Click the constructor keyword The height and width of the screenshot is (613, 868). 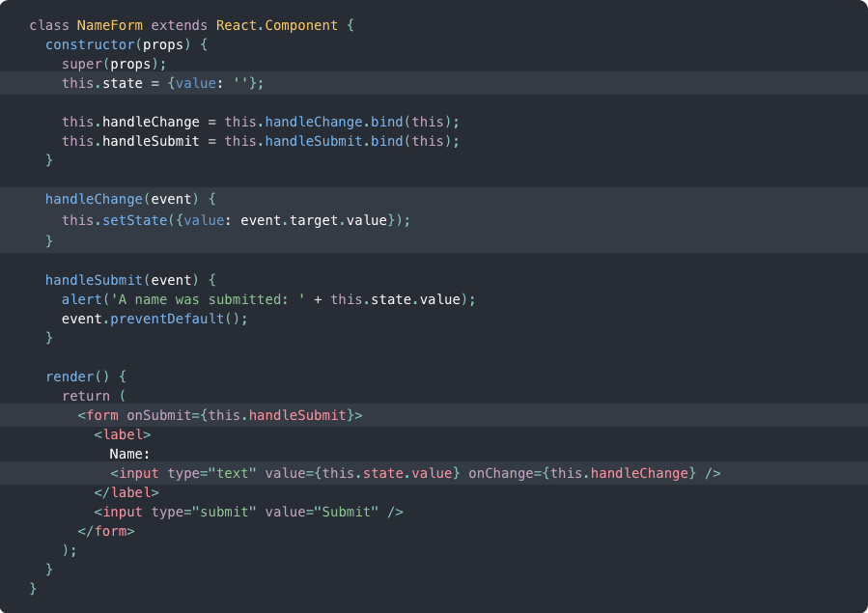89,44
